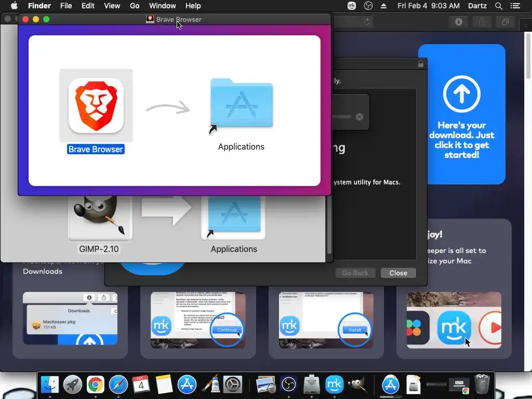Viewport: 532px width, 399px height.
Task: Click the lock icon in installer title bar
Action: pyautogui.click(x=421, y=63)
